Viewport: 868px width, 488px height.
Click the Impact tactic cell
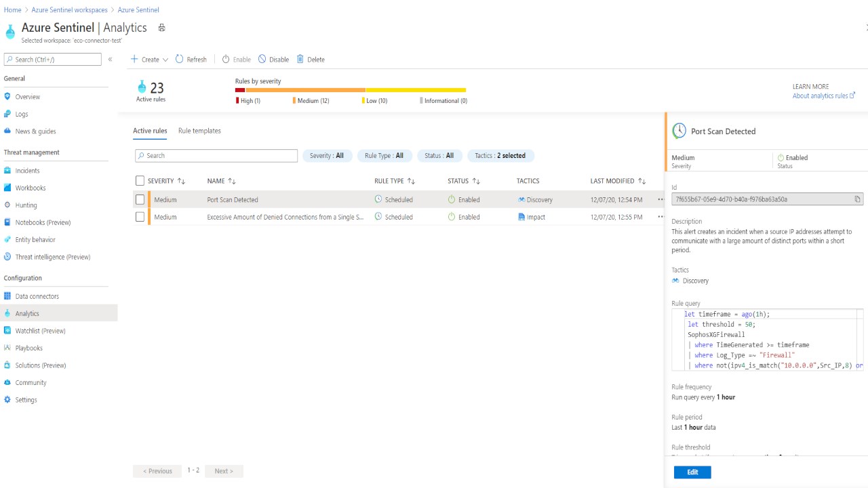531,217
